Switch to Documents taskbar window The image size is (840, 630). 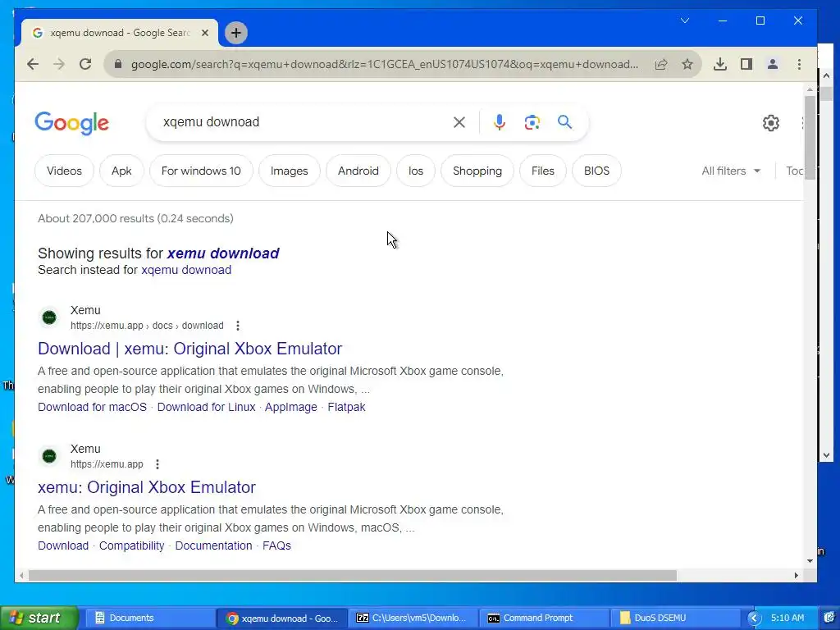click(x=150, y=618)
